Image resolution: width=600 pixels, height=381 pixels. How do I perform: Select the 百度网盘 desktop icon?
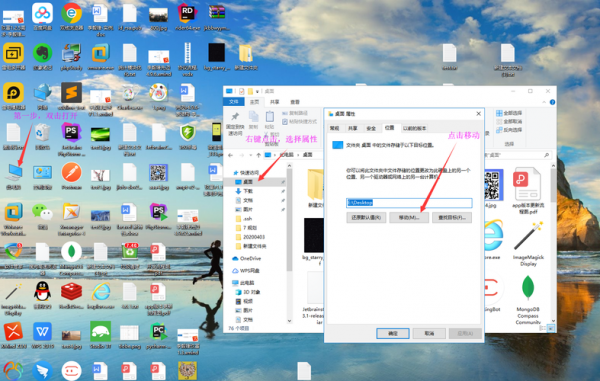pyautogui.click(x=42, y=17)
